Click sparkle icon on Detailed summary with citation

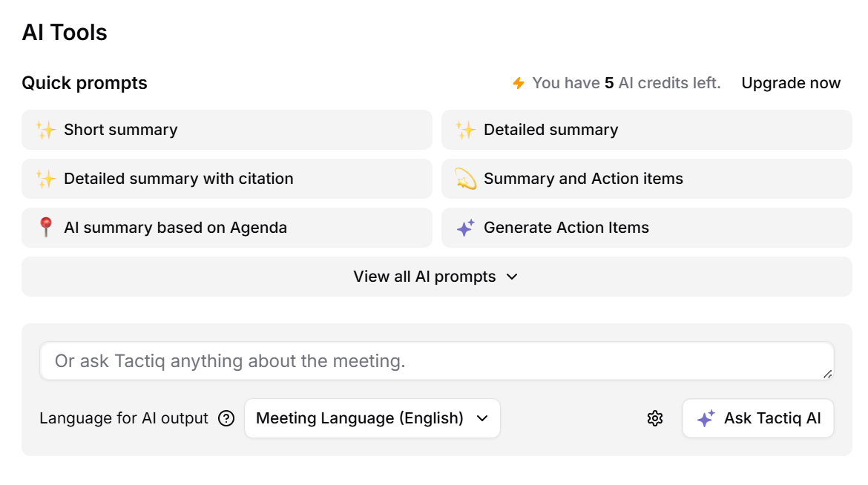coord(46,179)
